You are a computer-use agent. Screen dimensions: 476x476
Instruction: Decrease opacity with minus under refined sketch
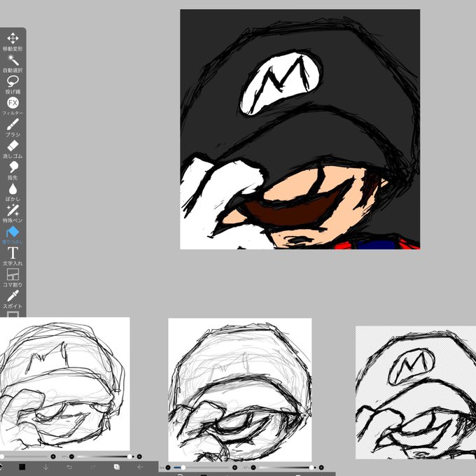253,468
